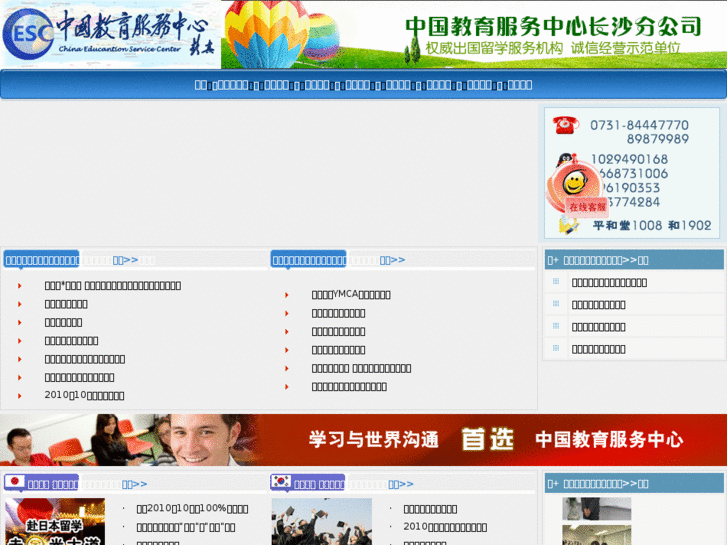727x545 pixels.
Task: Open the news link starting with 2010
Action: click(x=84, y=396)
